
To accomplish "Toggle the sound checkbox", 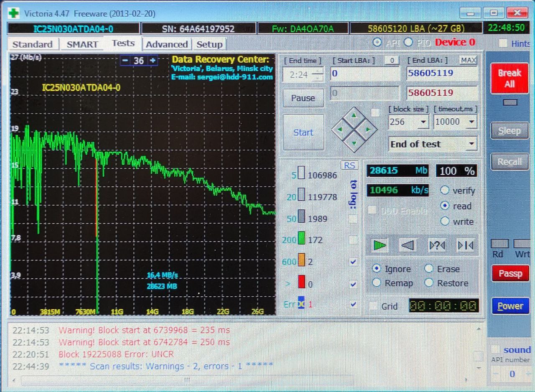I will click(x=495, y=349).
